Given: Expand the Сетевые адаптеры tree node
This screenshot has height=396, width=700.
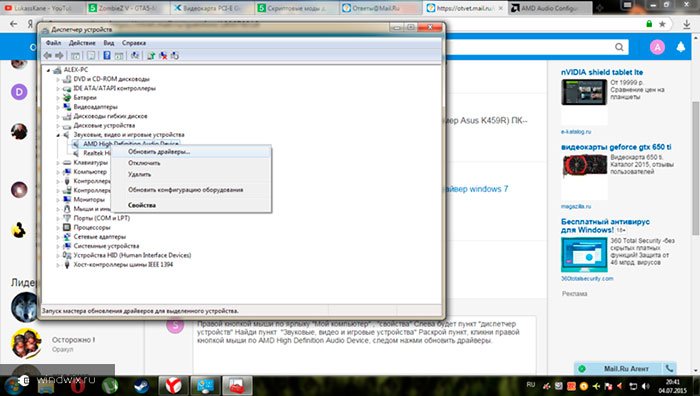Looking at the screenshot, I should coord(58,237).
